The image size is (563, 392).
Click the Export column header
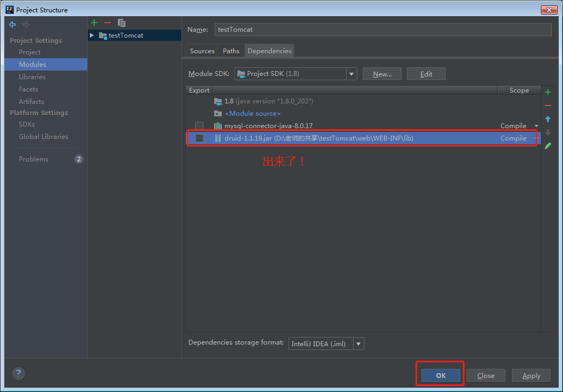tap(199, 90)
